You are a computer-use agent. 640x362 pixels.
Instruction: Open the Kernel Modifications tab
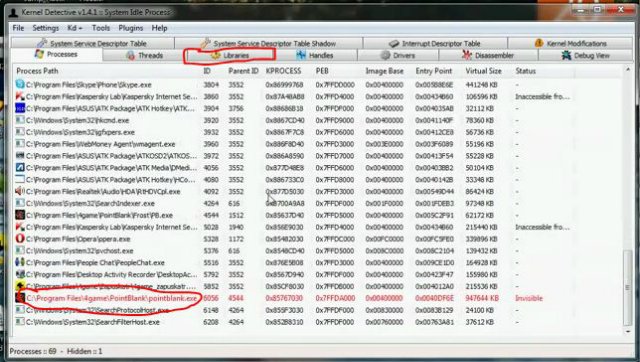point(570,43)
